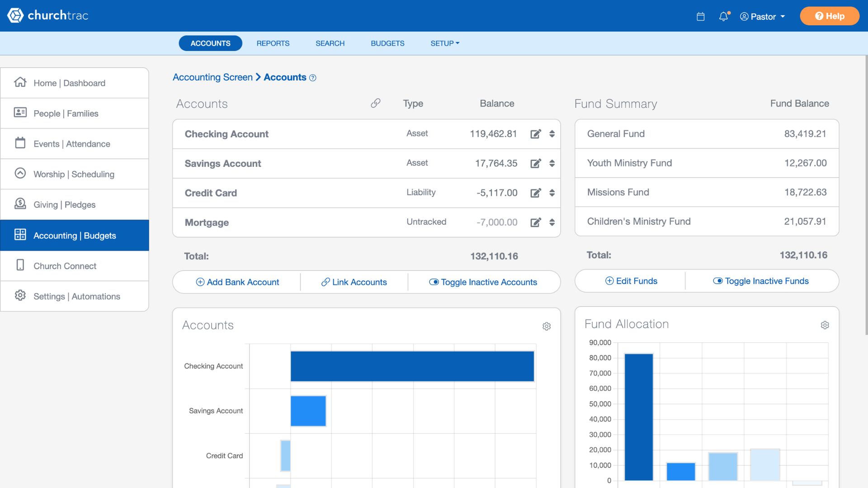The width and height of the screenshot is (868, 488).
Task: Open Giving | Pledges section
Action: coord(75,205)
